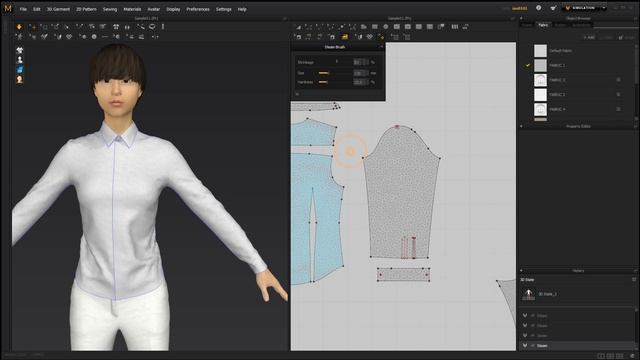This screenshot has width=640, height=360.
Task: Collapse the Object Browser panel header arrow
Action: pos(521,18)
